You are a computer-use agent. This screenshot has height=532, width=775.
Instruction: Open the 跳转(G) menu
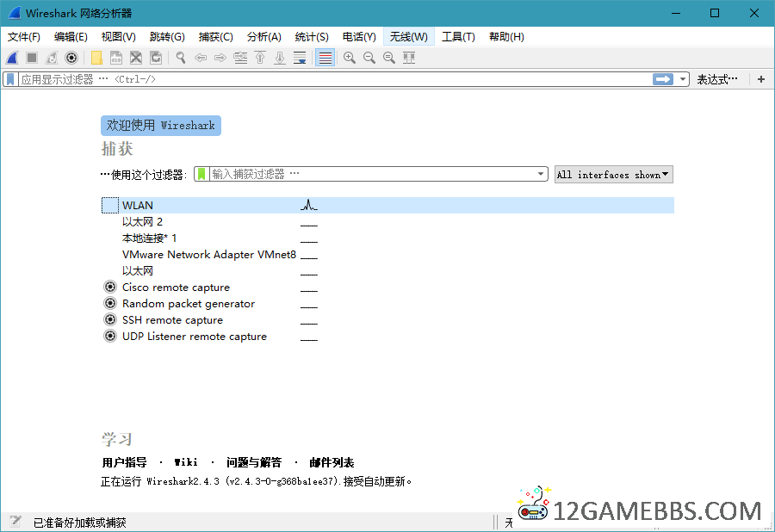point(167,36)
